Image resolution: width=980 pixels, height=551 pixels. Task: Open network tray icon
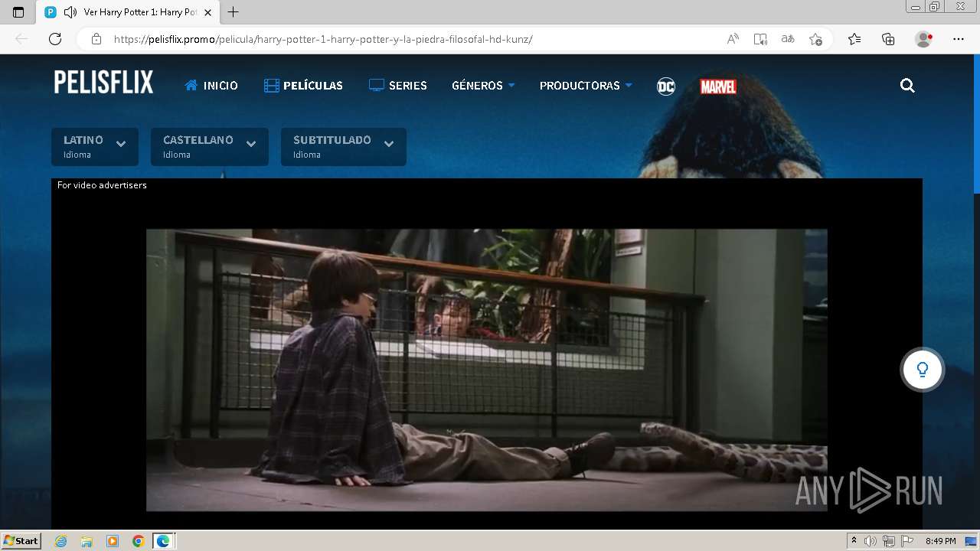click(888, 541)
